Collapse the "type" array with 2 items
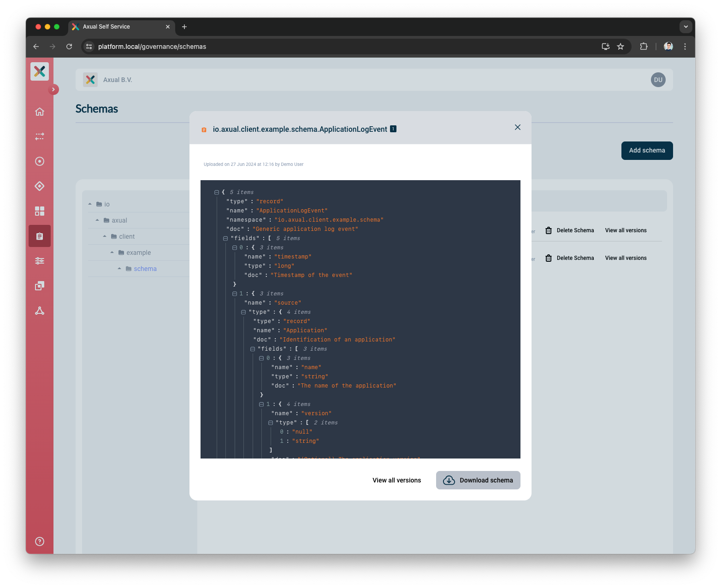The image size is (721, 588). point(271,423)
